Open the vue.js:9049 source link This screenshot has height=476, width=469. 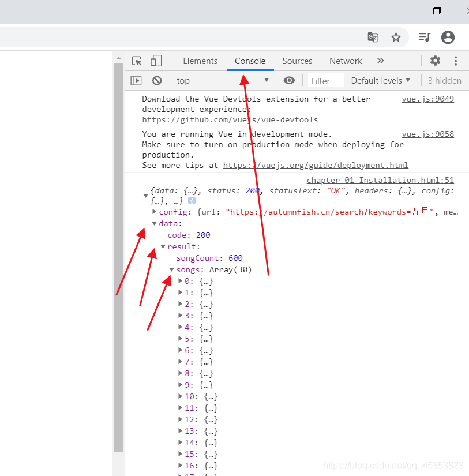[x=427, y=99]
